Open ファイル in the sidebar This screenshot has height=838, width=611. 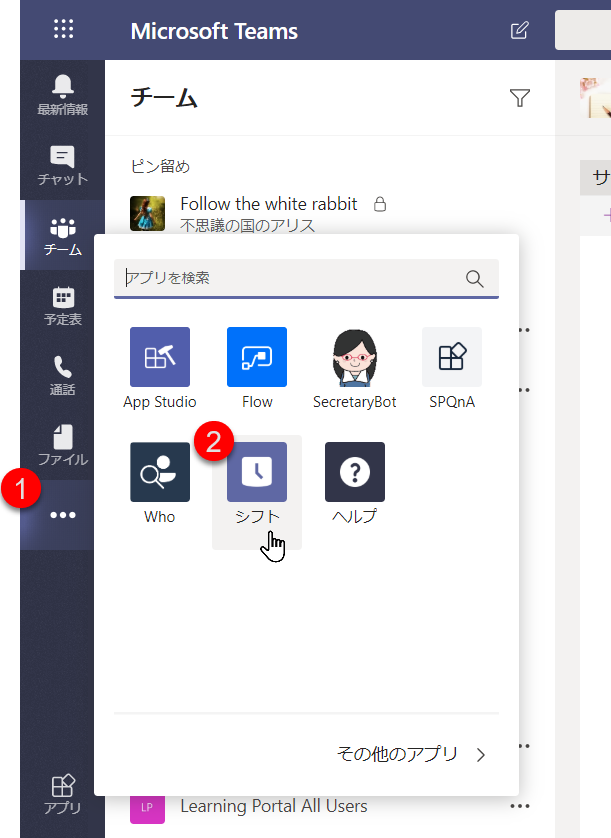(x=63, y=445)
